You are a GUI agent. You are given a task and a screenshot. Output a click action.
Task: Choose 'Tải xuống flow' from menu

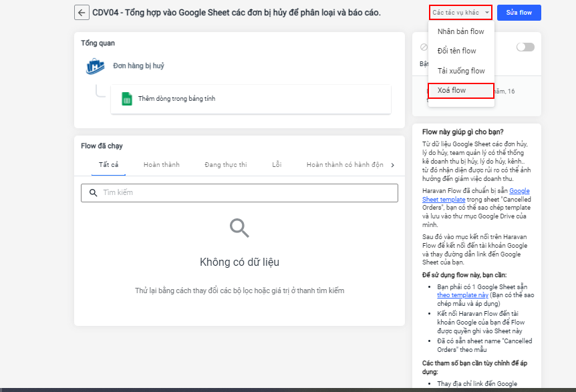[460, 71]
